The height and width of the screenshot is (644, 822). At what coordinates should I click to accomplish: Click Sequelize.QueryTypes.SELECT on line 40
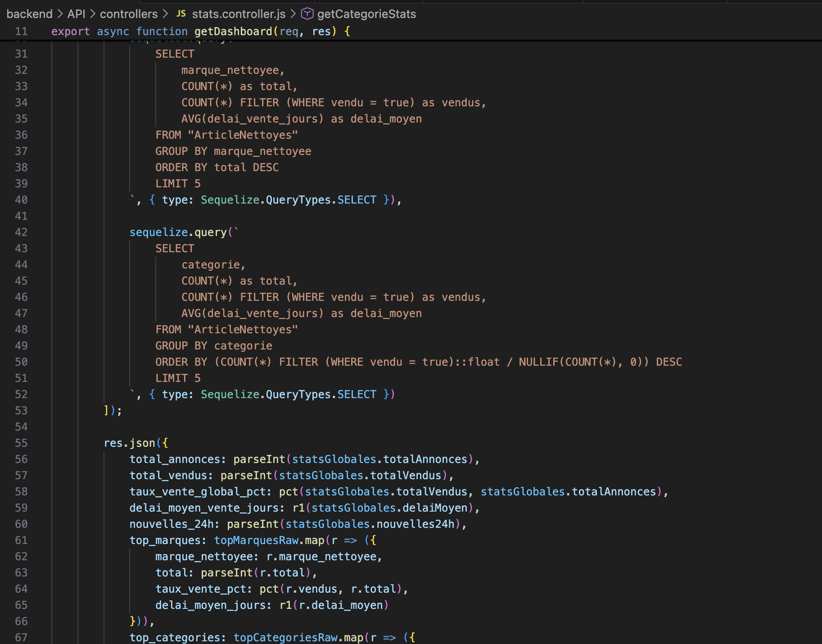(x=288, y=200)
